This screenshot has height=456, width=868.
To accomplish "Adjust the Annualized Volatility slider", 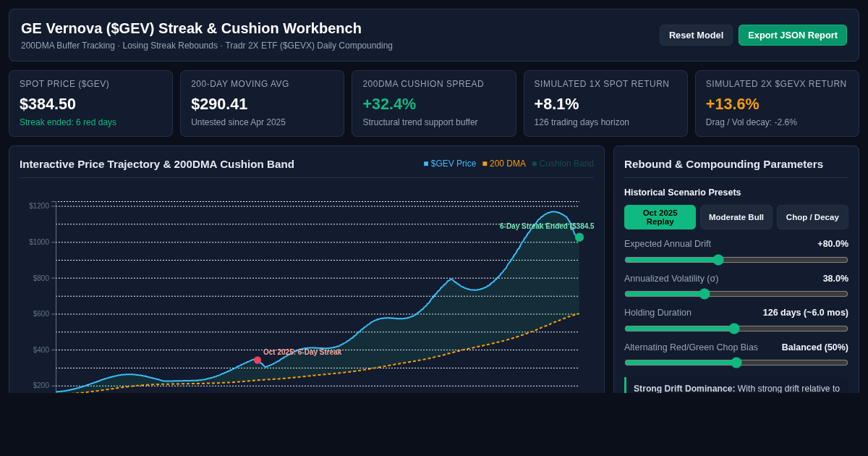I will click(x=736, y=294).
